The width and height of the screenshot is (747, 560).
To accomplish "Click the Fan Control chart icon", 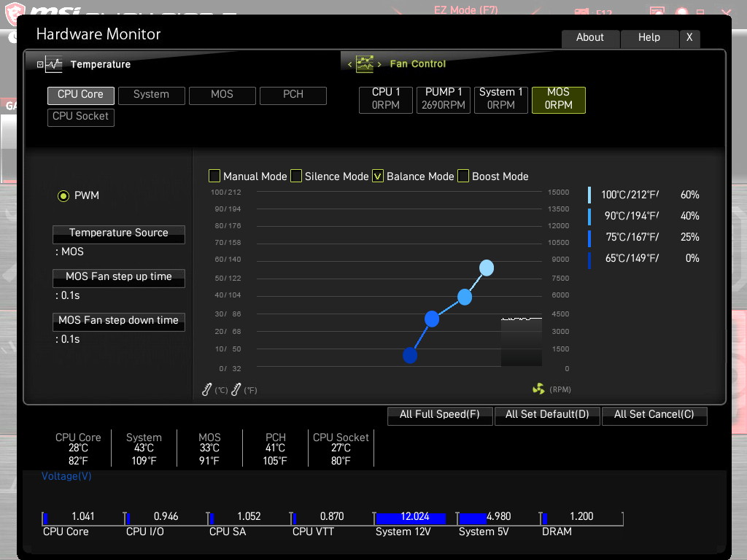I will (365, 64).
